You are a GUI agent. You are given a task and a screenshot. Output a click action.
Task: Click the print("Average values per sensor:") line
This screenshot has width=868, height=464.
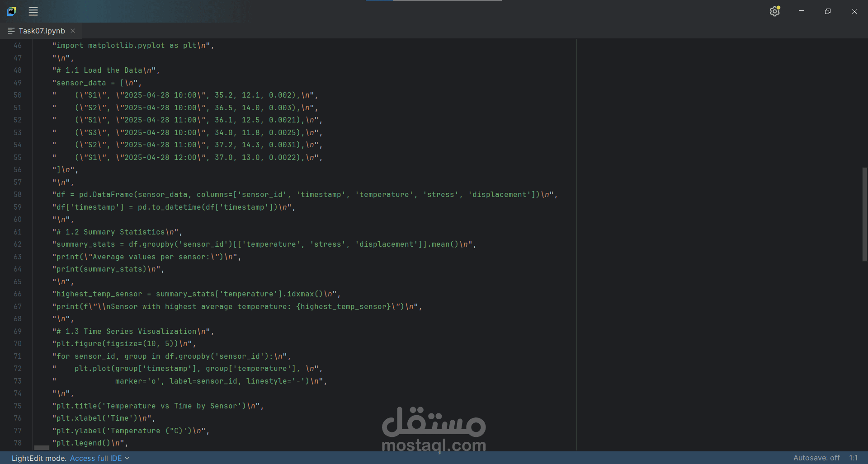tap(146, 257)
